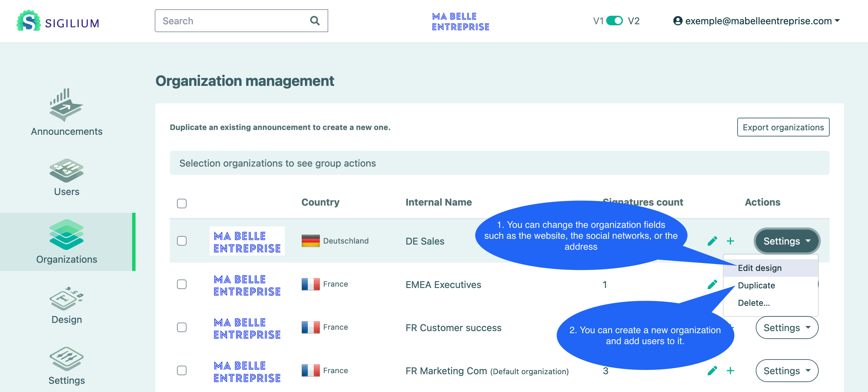Focus the Search input field
Screen dimensions: 868x392
[233, 21]
